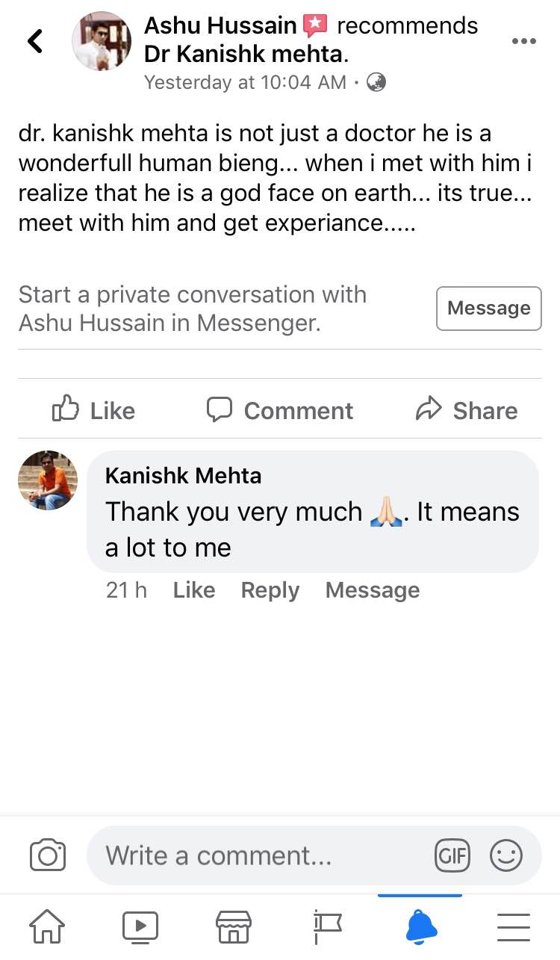Open the Marketplace tab
Viewport: 560px width, 960px height.
point(234,927)
